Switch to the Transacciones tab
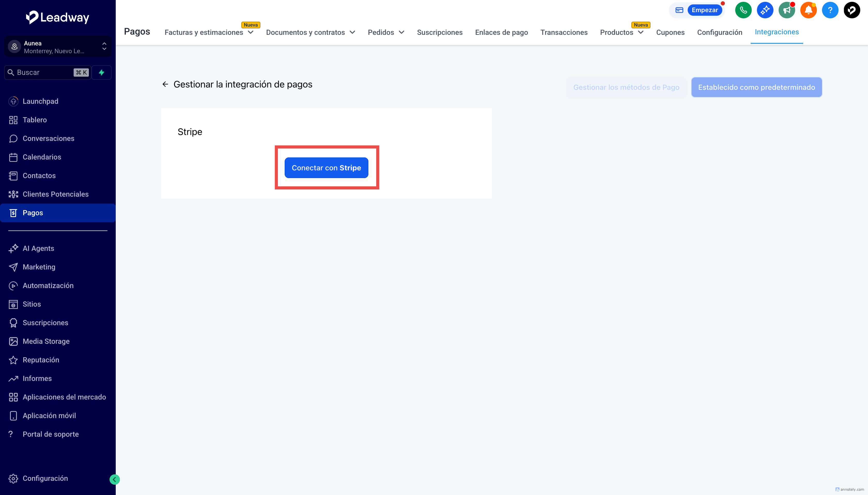This screenshot has width=868, height=495. pyautogui.click(x=564, y=32)
